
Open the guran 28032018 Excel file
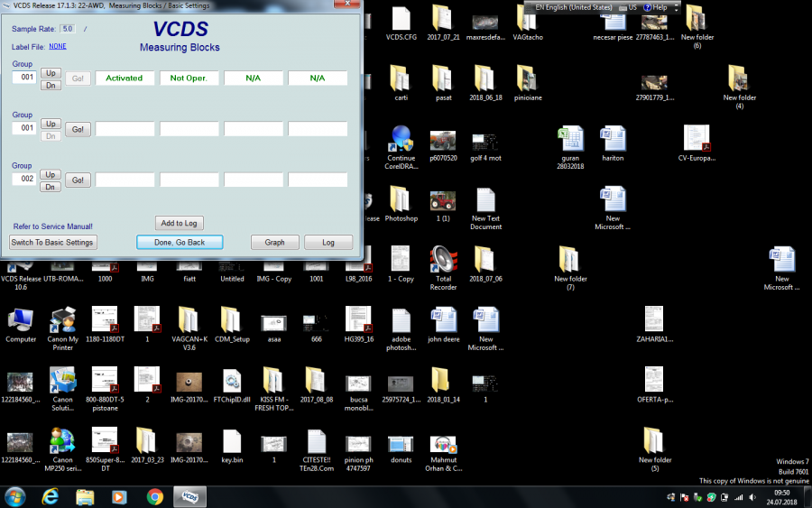[x=570, y=138]
